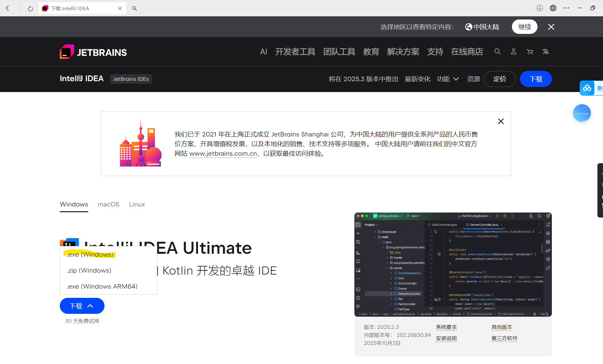Navigate back with the browser back arrow
The width and height of the screenshot is (603, 364).
pyautogui.click(x=7, y=8)
